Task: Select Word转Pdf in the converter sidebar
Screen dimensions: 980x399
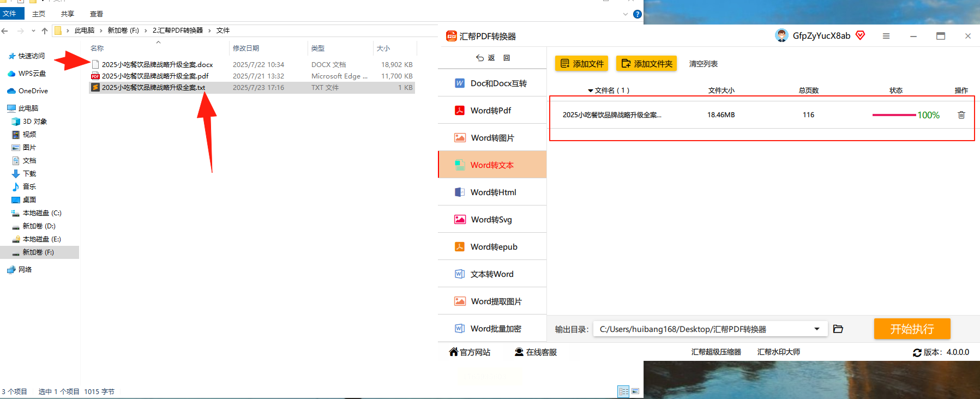Action: (x=492, y=111)
